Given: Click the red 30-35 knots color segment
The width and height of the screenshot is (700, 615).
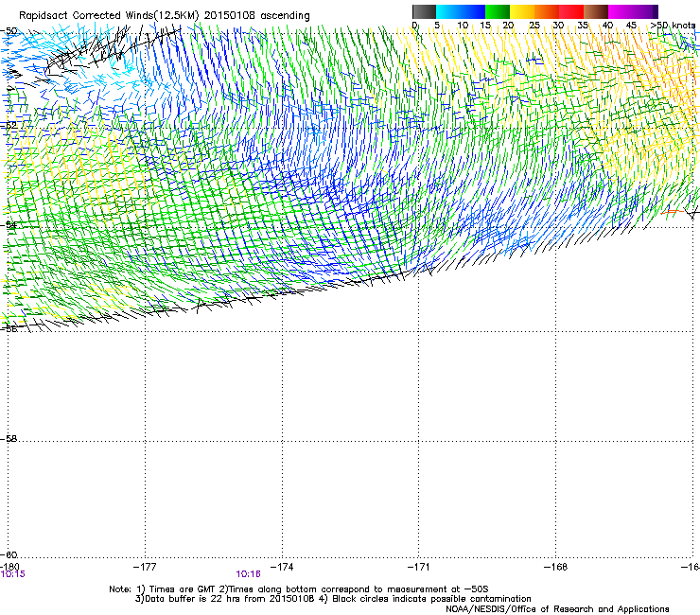Looking at the screenshot, I should point(571,11).
